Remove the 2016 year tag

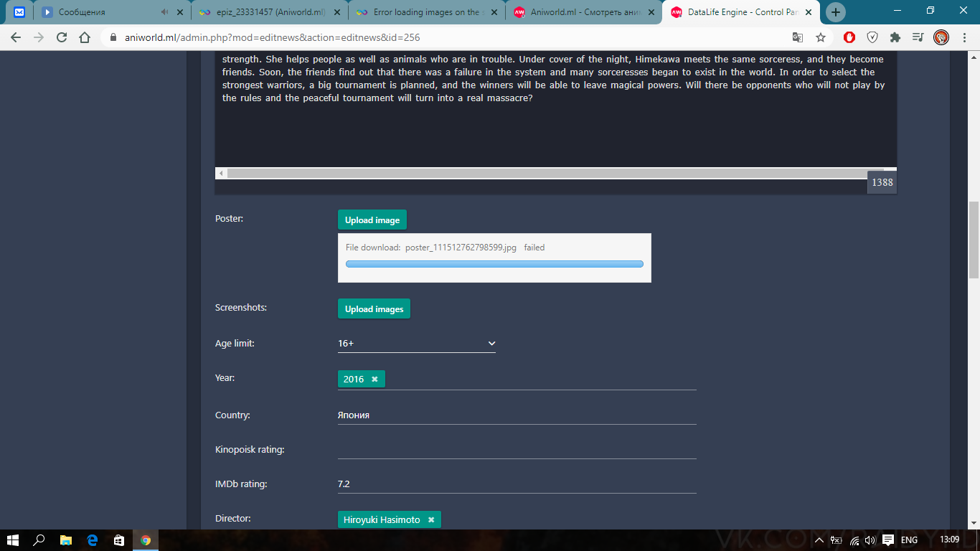[x=374, y=379]
